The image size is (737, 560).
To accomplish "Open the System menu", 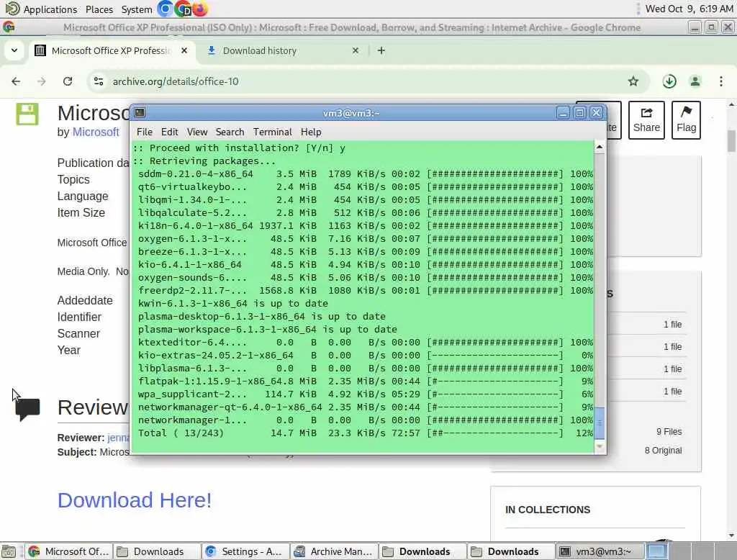I will (136, 9).
